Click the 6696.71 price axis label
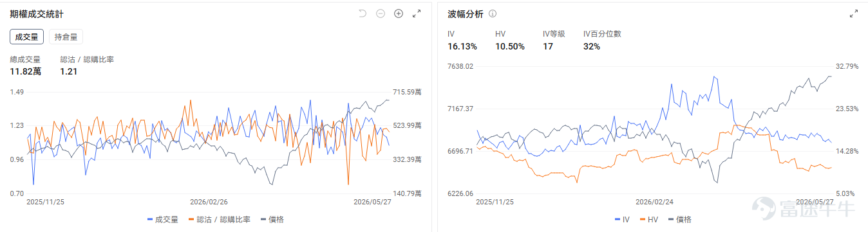Viewport: 868px width, 232px height. [460, 151]
